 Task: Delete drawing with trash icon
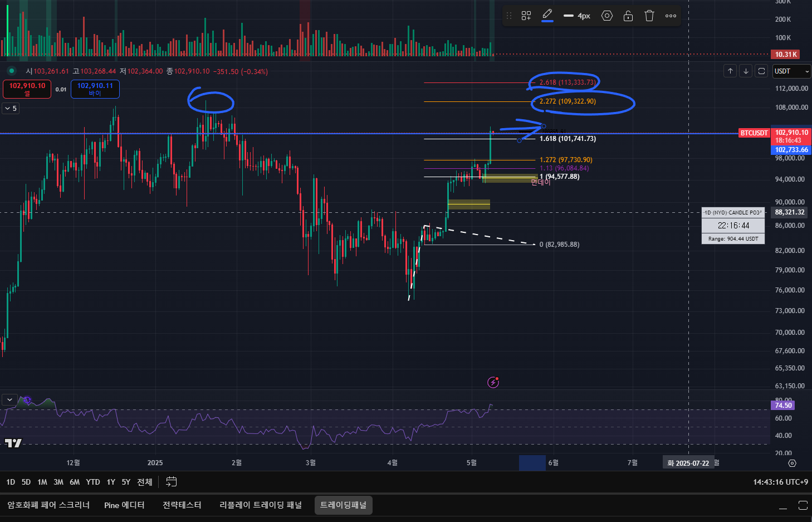tap(649, 16)
